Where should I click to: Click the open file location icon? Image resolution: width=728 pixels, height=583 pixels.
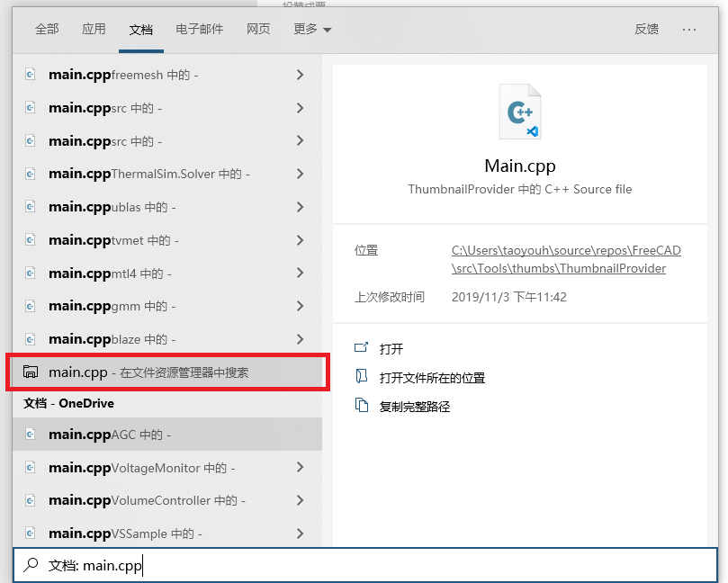click(361, 376)
